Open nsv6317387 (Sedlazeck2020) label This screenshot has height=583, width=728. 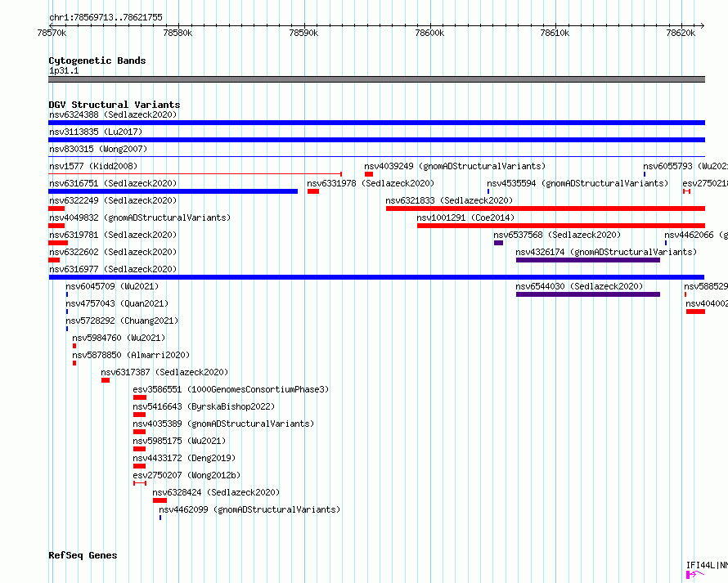164,372
